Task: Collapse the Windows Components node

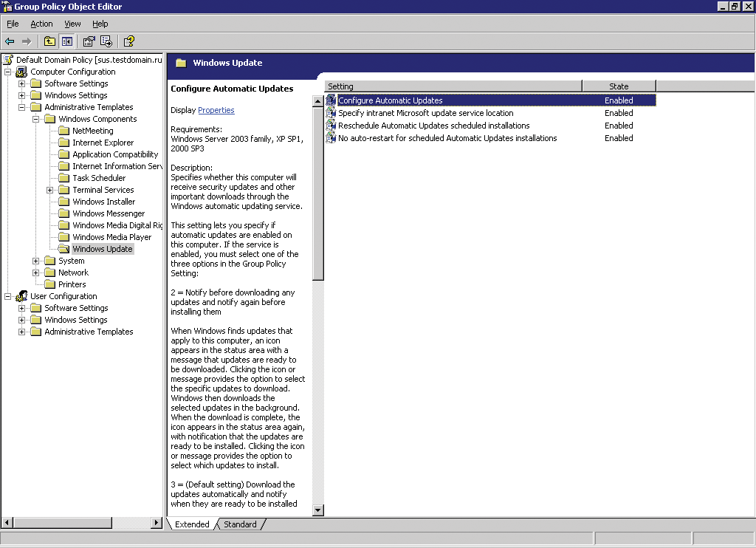Action: 35,119
